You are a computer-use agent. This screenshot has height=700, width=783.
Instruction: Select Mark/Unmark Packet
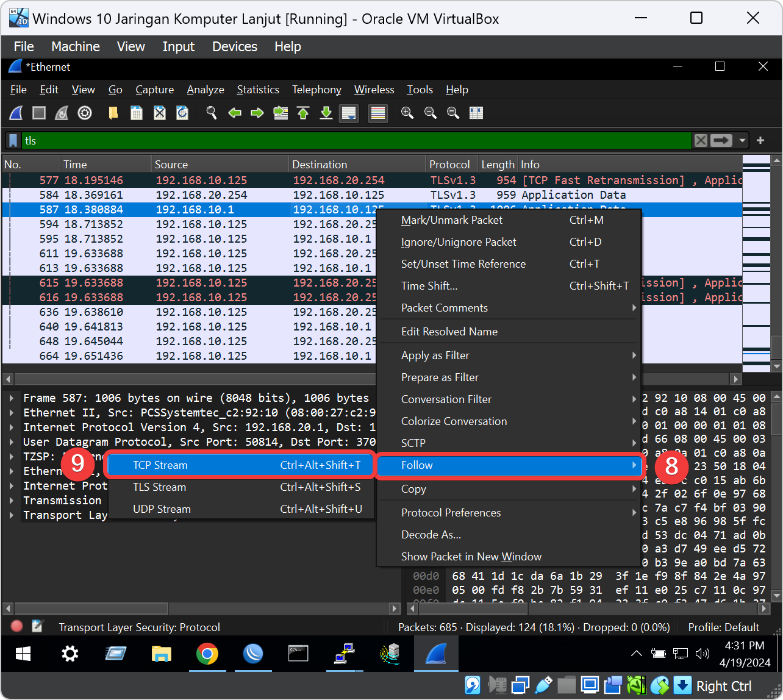(x=509, y=220)
